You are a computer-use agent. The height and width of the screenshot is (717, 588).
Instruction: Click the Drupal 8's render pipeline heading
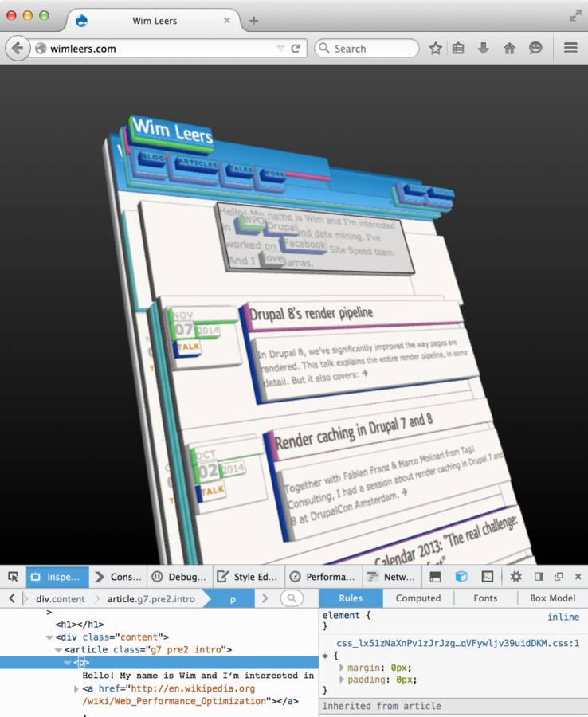(311, 313)
